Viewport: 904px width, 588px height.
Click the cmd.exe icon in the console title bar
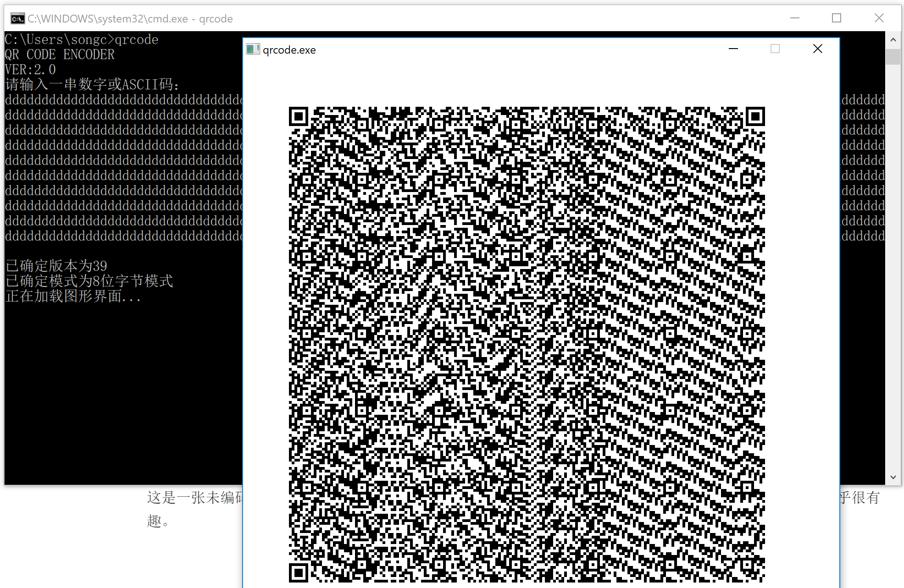pos(17,19)
